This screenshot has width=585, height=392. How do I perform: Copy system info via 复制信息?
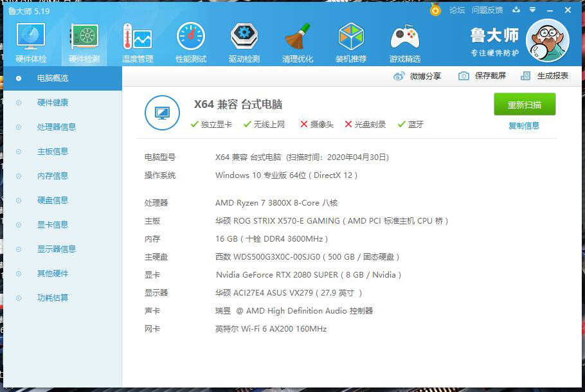point(524,125)
